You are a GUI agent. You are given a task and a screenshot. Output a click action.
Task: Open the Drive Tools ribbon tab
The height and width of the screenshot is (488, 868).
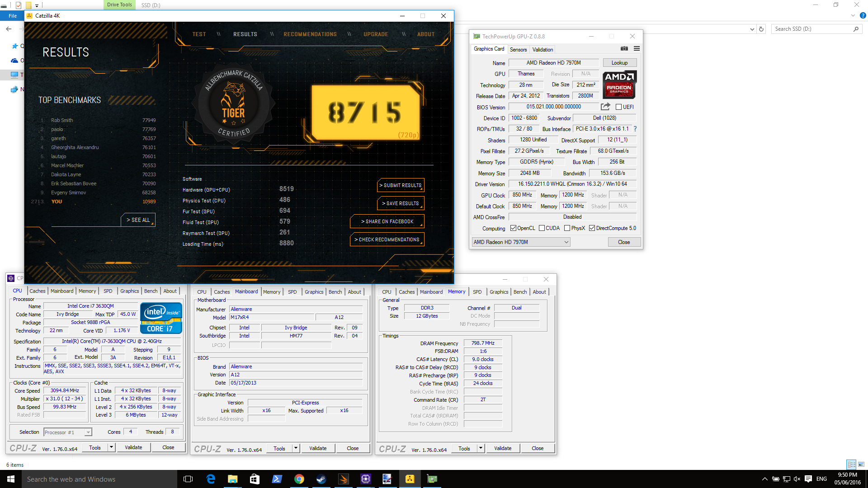tap(119, 5)
